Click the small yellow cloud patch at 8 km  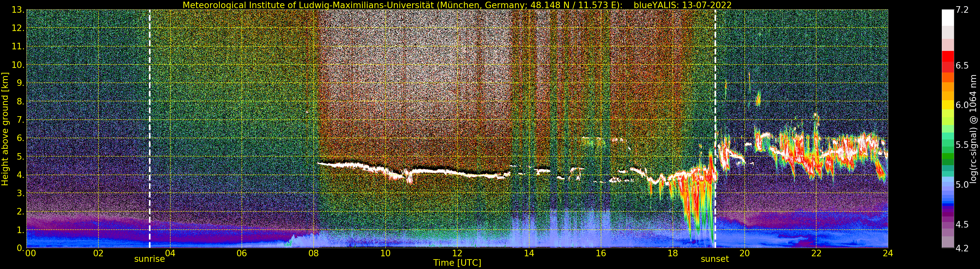758,99
